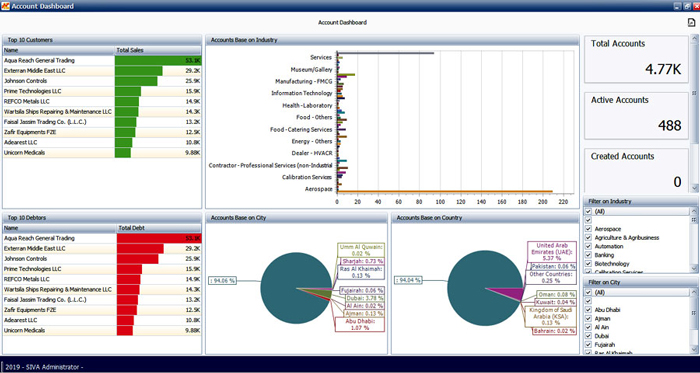Select Accounts Base on Industry panel title
This screenshot has height=373, width=700.
pyautogui.click(x=244, y=40)
